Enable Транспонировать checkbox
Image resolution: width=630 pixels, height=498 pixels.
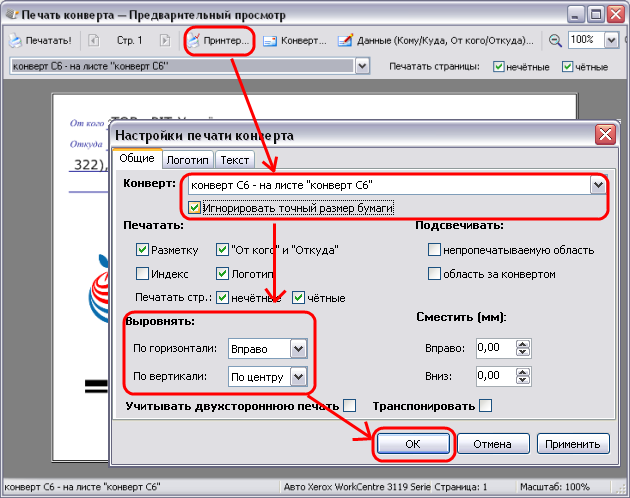click(486, 405)
